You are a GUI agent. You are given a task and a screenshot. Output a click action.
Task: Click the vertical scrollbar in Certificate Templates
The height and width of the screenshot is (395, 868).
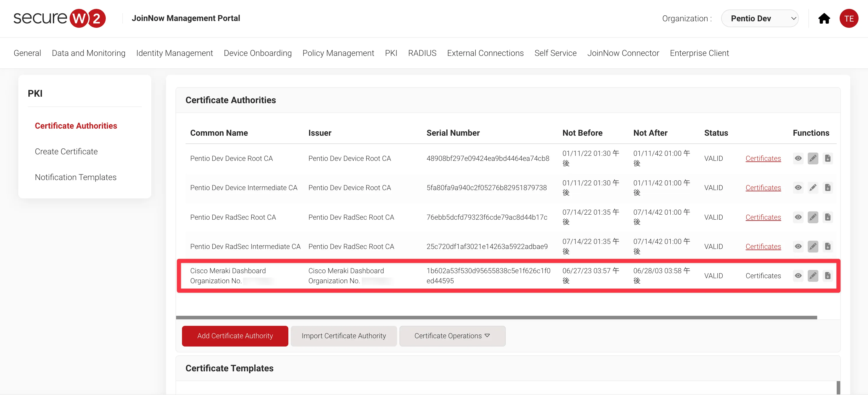pyautogui.click(x=838, y=388)
